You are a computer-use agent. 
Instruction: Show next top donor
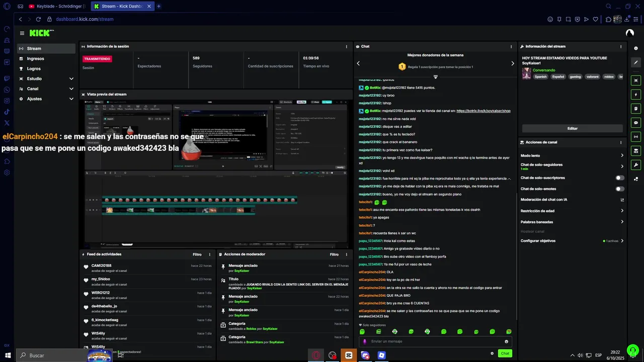pos(513,63)
